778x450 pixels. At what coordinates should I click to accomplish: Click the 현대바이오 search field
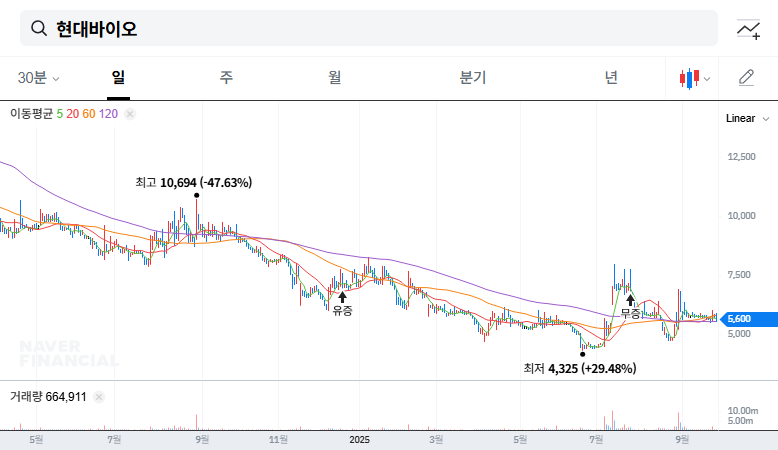pos(369,28)
